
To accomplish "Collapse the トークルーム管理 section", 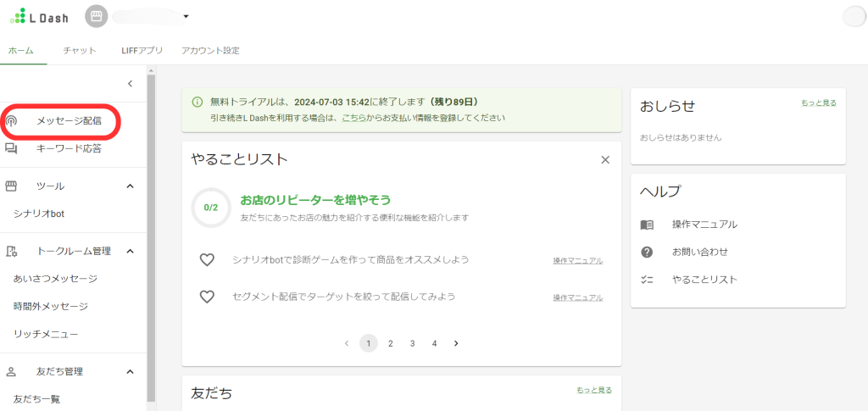I will (130, 251).
